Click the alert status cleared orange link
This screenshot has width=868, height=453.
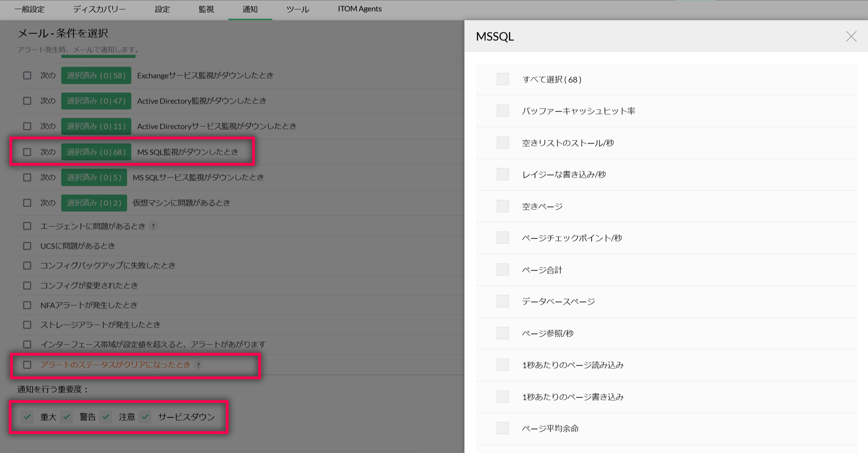(115, 365)
